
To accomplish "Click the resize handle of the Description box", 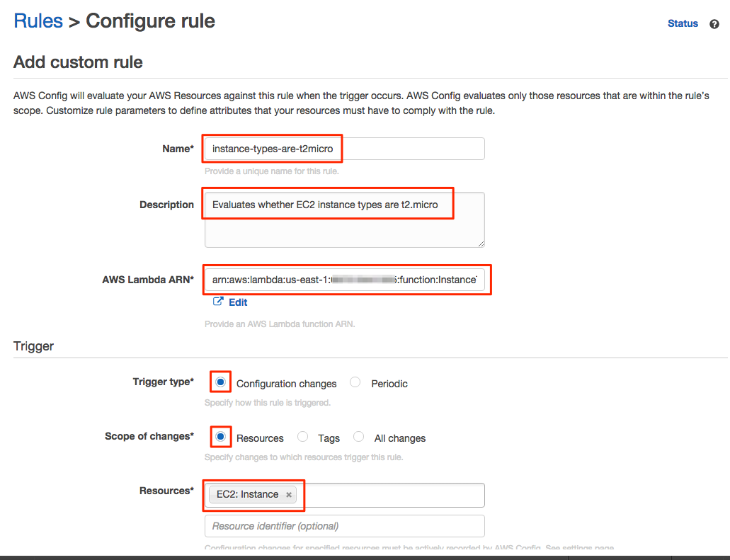I will [481, 243].
